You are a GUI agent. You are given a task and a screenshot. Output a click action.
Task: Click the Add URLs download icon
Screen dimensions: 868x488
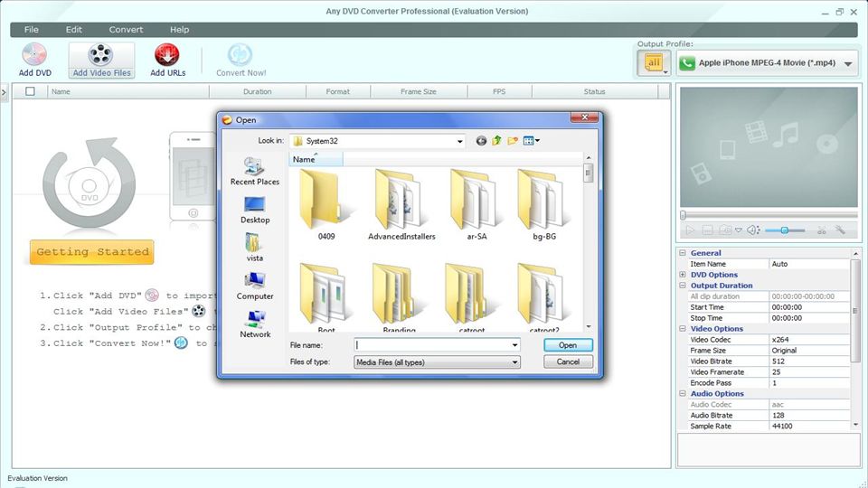click(167, 55)
